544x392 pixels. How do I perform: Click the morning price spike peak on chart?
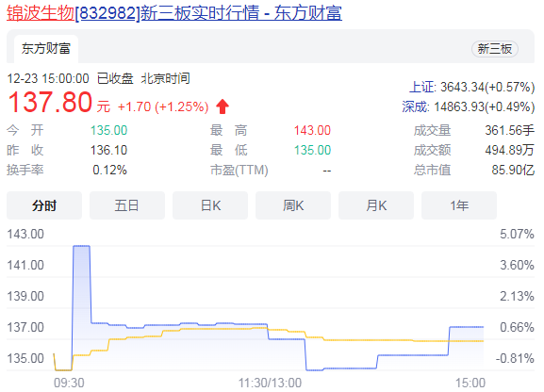coord(81,246)
